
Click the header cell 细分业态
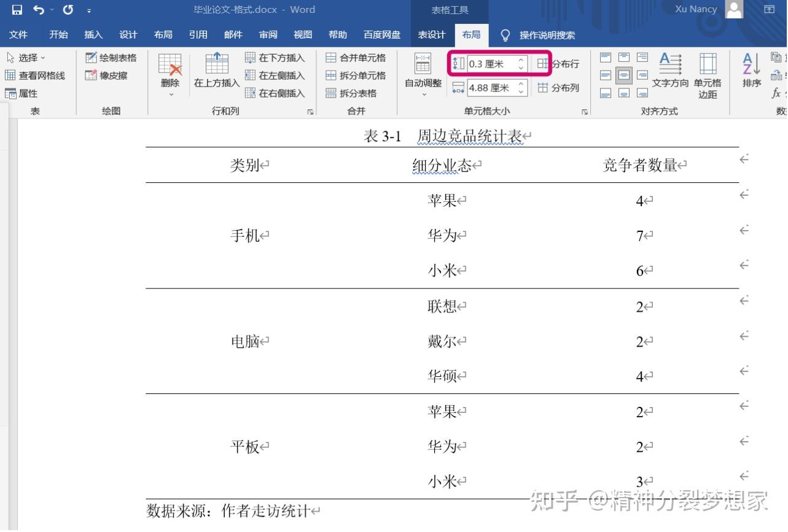[x=442, y=165]
